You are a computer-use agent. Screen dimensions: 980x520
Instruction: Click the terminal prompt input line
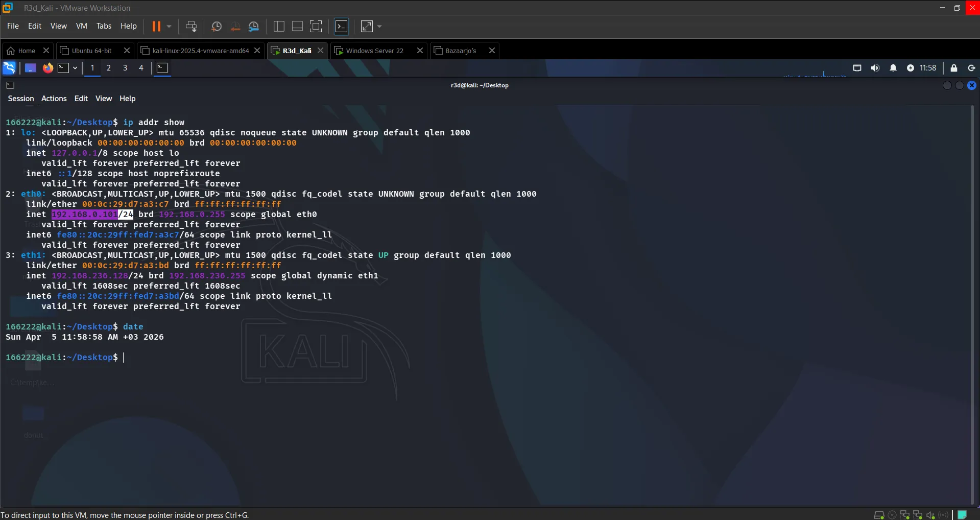(x=64, y=357)
